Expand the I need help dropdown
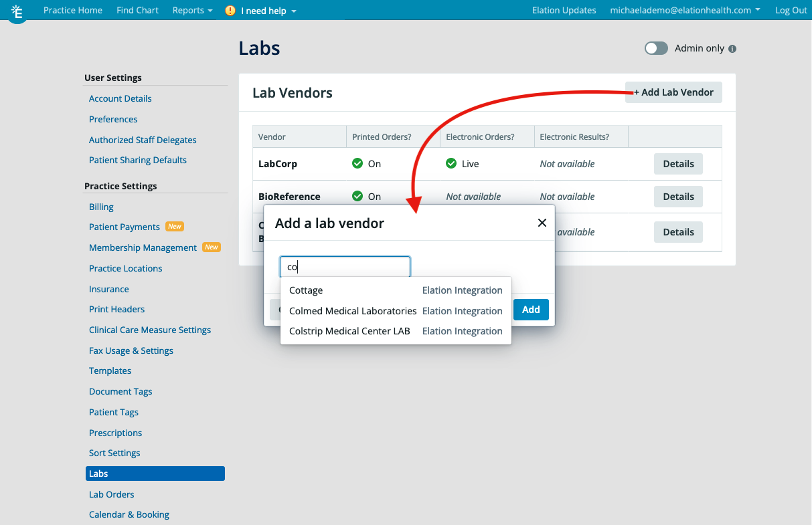The image size is (812, 525). pos(261,10)
